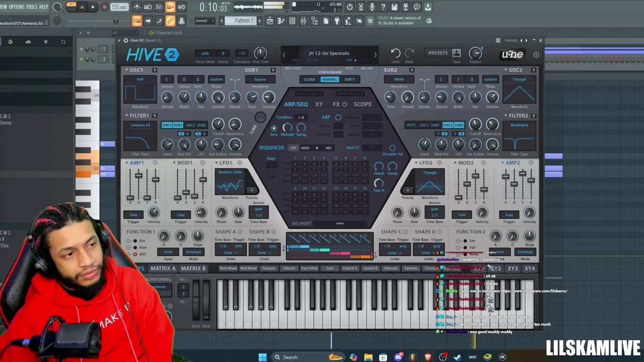
Task: Arm the FL Studio record button
Action: [x=104, y=7]
